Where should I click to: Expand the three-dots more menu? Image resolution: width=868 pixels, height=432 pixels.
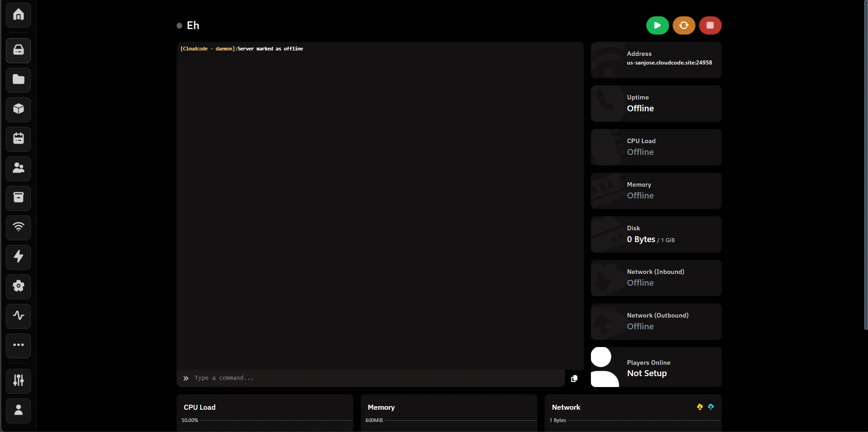coord(18,345)
